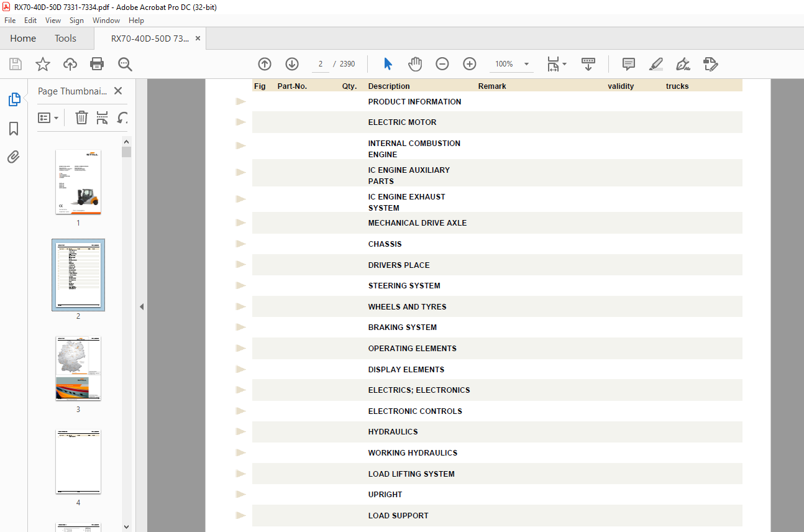Viewport: 804px width, 532px height.
Task: Click arrow beside UPRIGHT row
Action: (x=241, y=495)
